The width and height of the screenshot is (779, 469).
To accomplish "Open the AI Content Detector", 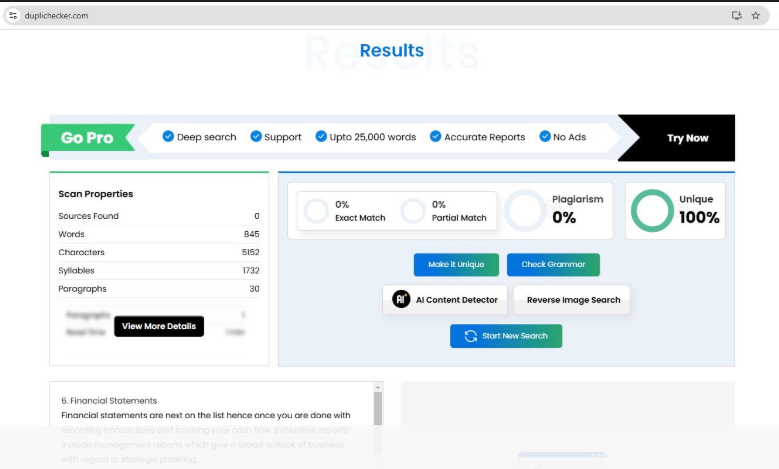I will [445, 300].
